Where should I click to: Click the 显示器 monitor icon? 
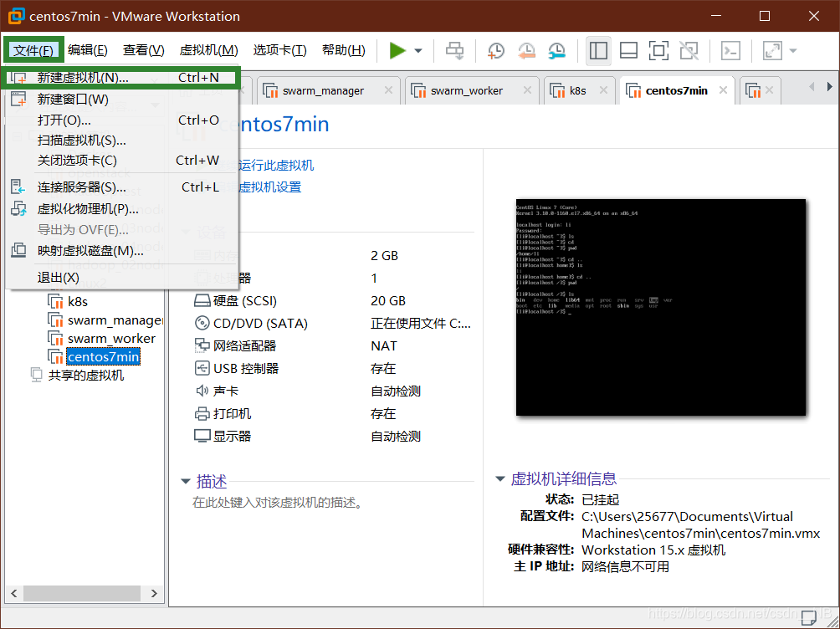click(x=202, y=436)
